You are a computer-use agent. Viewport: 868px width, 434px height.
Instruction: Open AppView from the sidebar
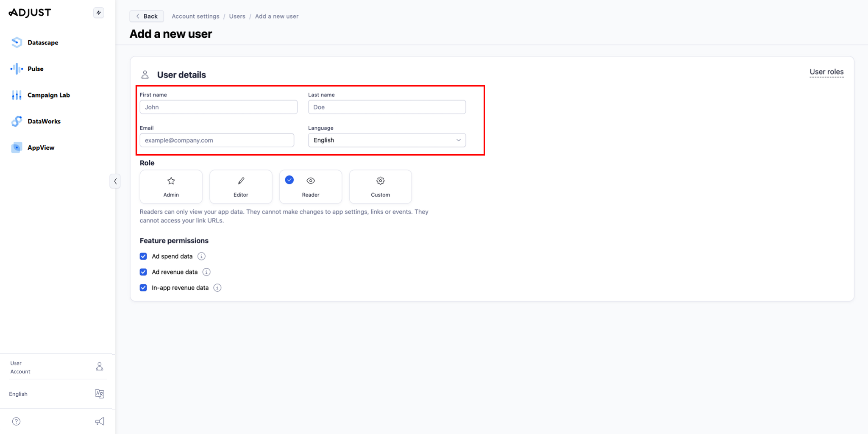pos(41,147)
